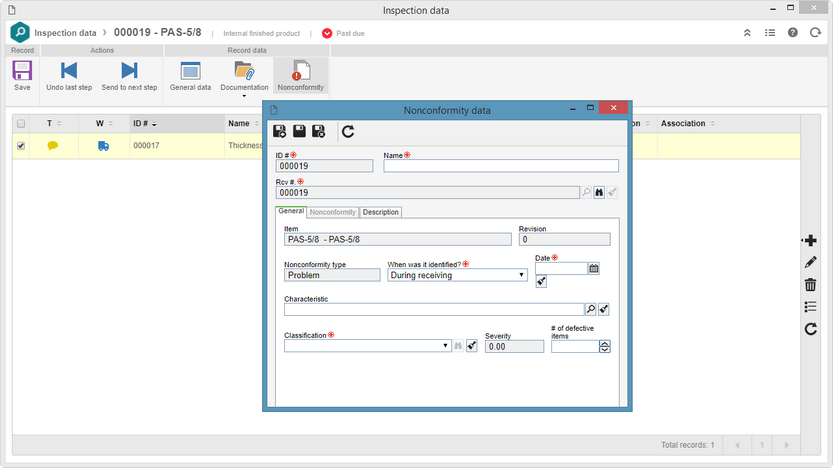
Task: Uncheck the checkbox in row 000017
Action: [x=21, y=146]
